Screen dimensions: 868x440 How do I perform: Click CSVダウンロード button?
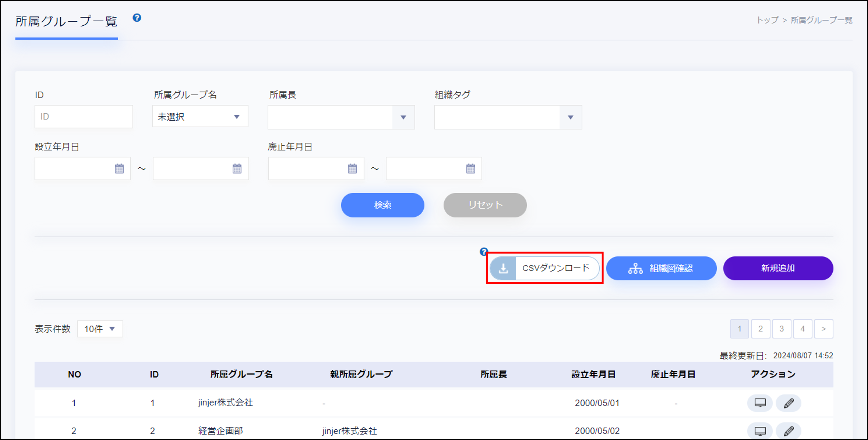click(544, 268)
